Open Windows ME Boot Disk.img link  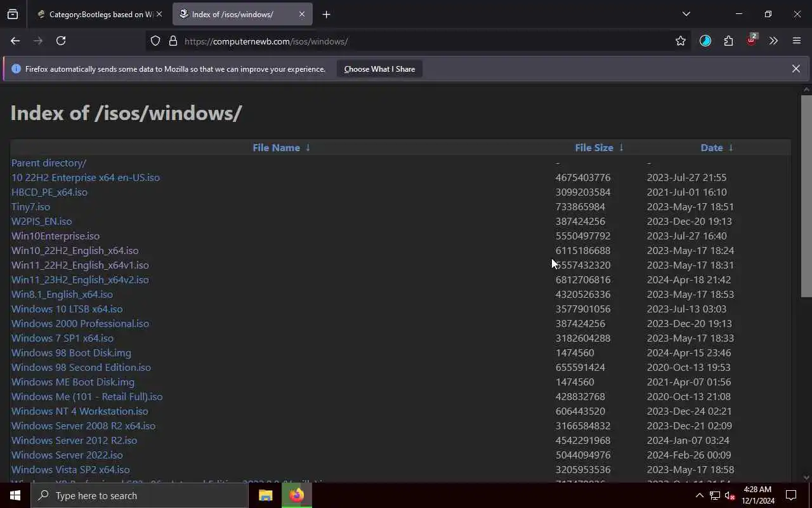coord(73,382)
